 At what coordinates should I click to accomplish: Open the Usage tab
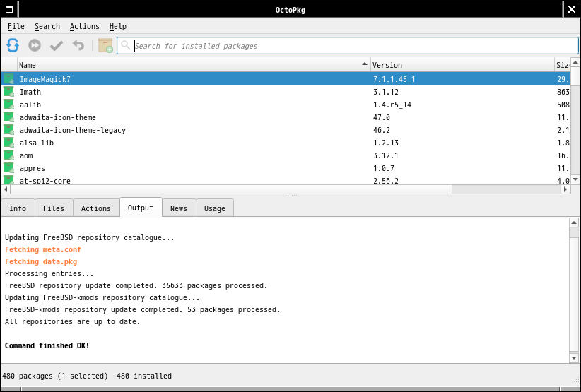[215, 208]
